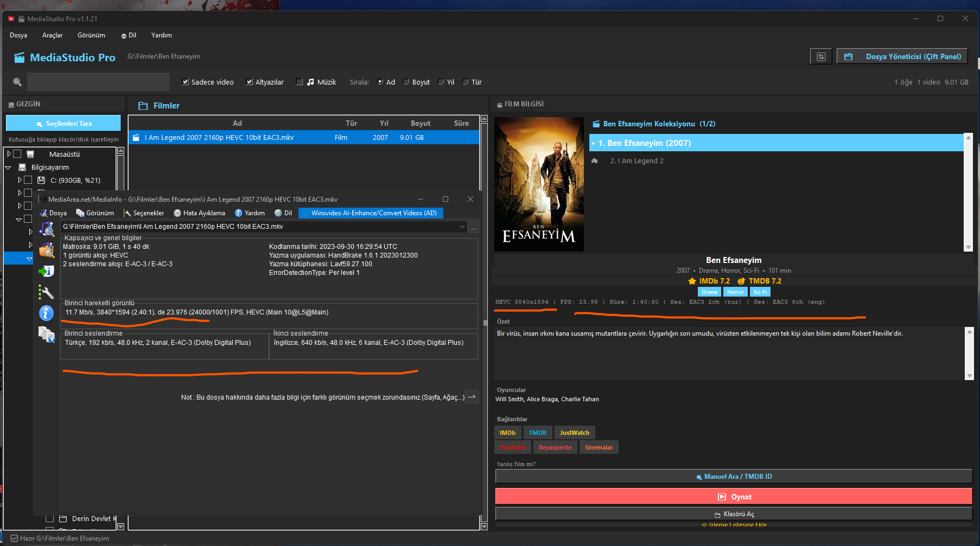Open the Hata Ayıklama menu in MediaInfo

(x=199, y=213)
